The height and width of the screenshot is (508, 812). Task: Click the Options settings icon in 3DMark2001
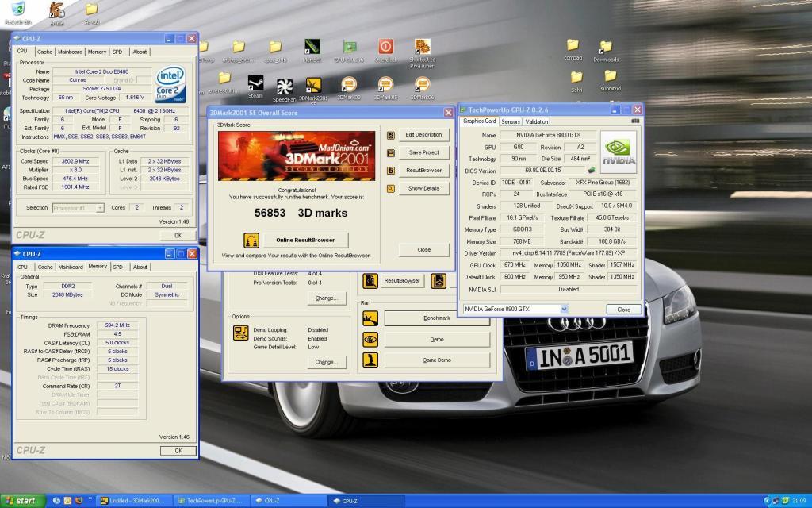241,333
